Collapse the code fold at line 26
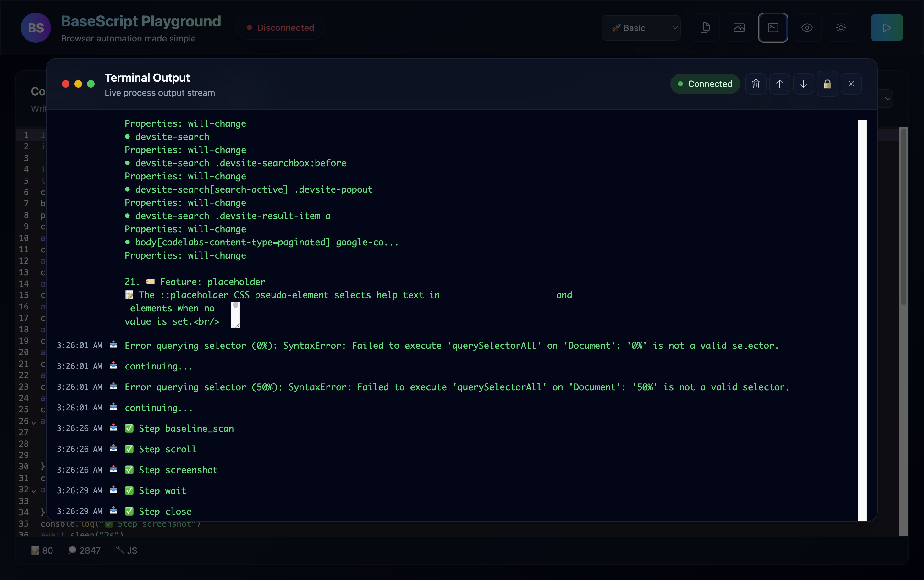 tap(34, 422)
